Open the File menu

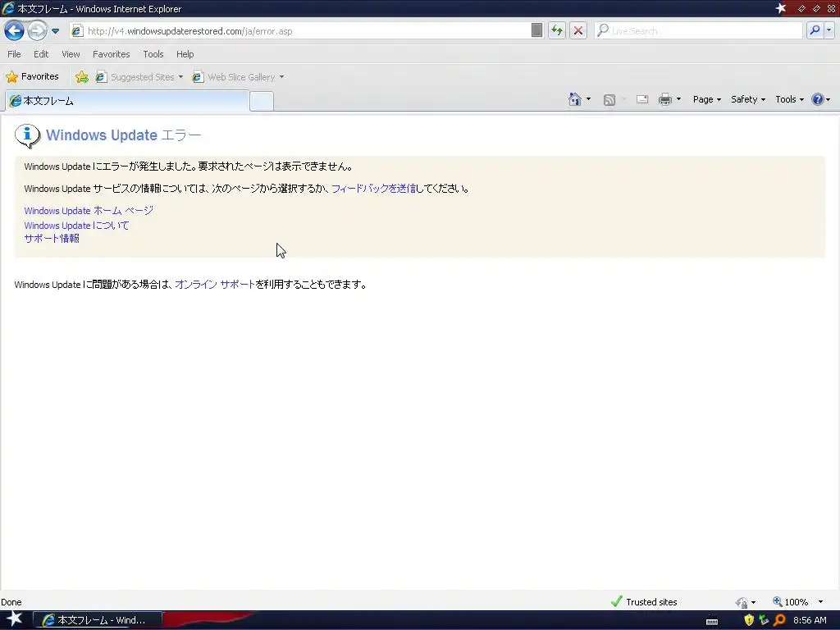[14, 54]
